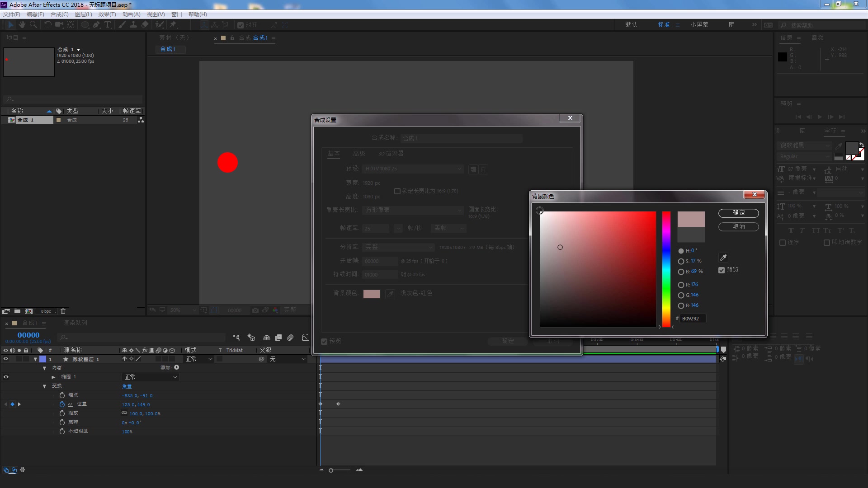Screen dimensions: 868x488
Task: Select the Horizontal Type tool
Action: coord(108,25)
